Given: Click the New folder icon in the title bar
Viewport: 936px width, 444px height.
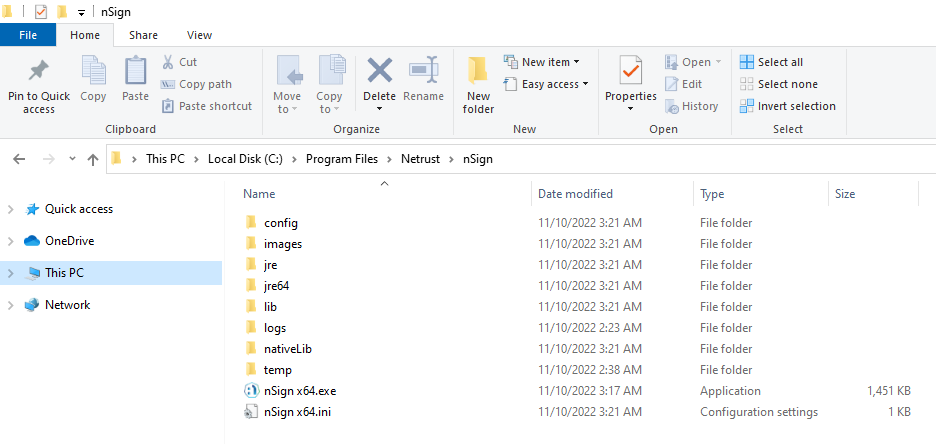Looking at the screenshot, I should click(62, 11).
